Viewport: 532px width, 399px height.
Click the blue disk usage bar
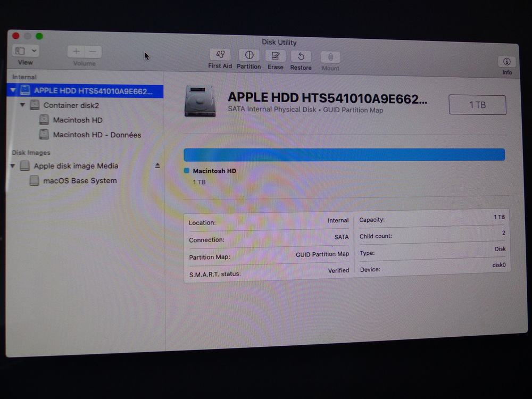click(x=344, y=155)
